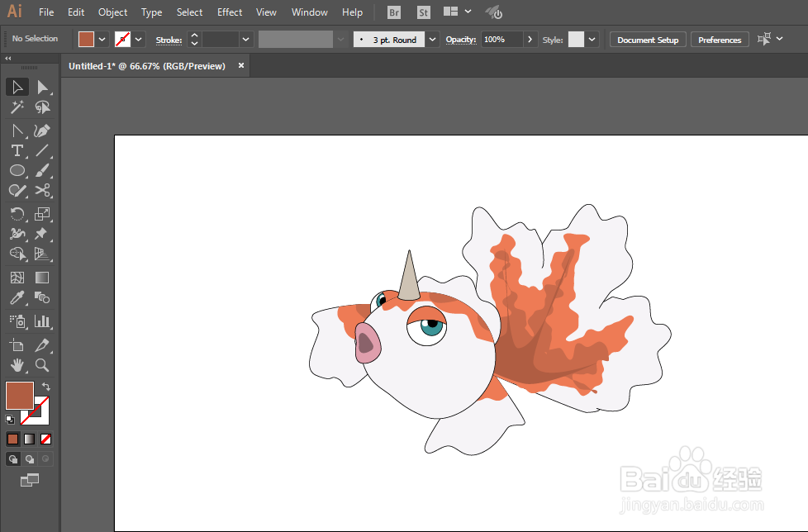Activate the Type tool
Viewport: 808px width, 532px height.
[x=17, y=150]
